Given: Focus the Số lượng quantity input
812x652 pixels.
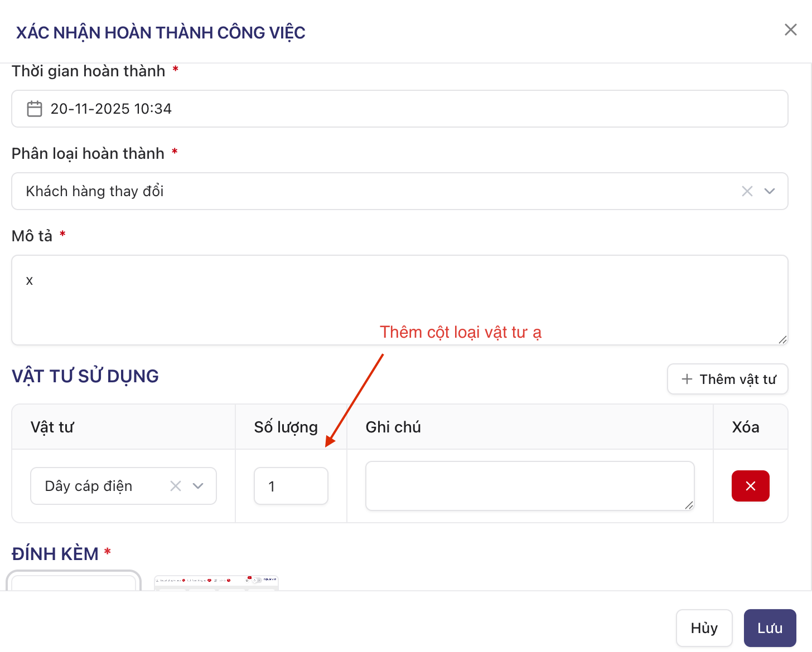Looking at the screenshot, I should 291,486.
